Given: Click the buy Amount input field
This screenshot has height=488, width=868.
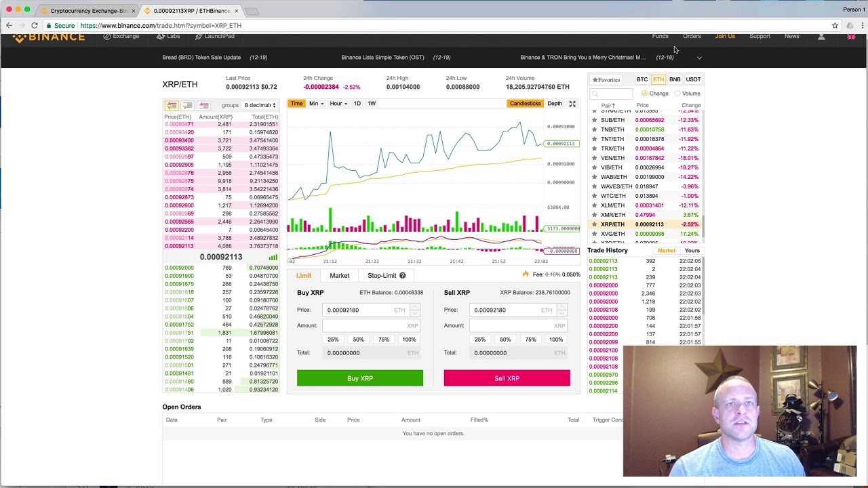Looking at the screenshot, I should (372, 326).
